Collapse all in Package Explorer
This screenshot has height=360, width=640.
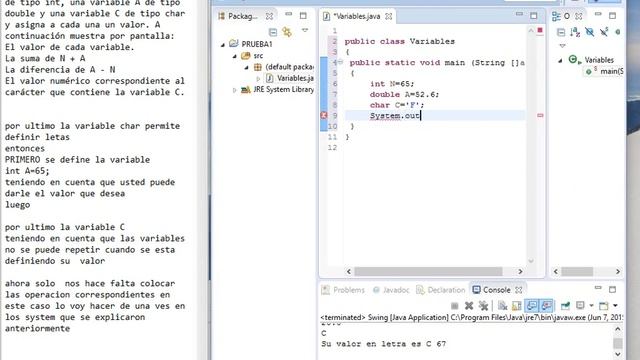(x=273, y=32)
